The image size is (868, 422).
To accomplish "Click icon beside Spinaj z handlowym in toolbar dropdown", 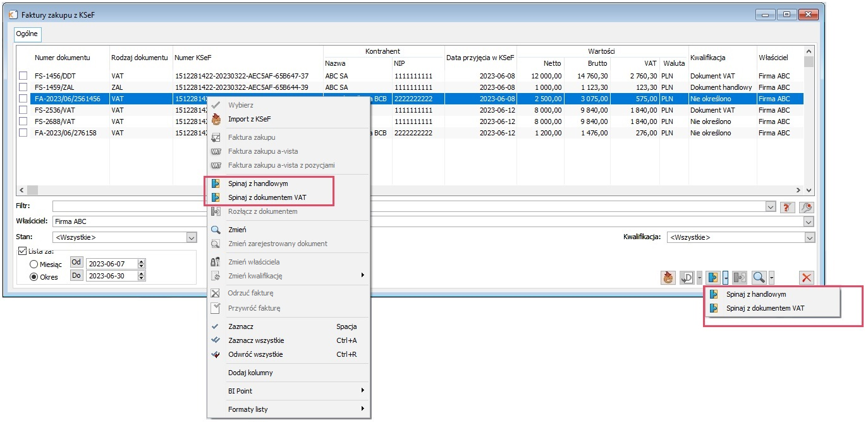I will coord(714,294).
